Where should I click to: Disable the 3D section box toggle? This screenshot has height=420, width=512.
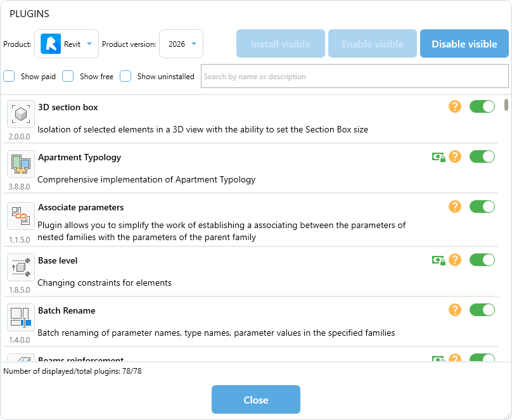coord(482,106)
